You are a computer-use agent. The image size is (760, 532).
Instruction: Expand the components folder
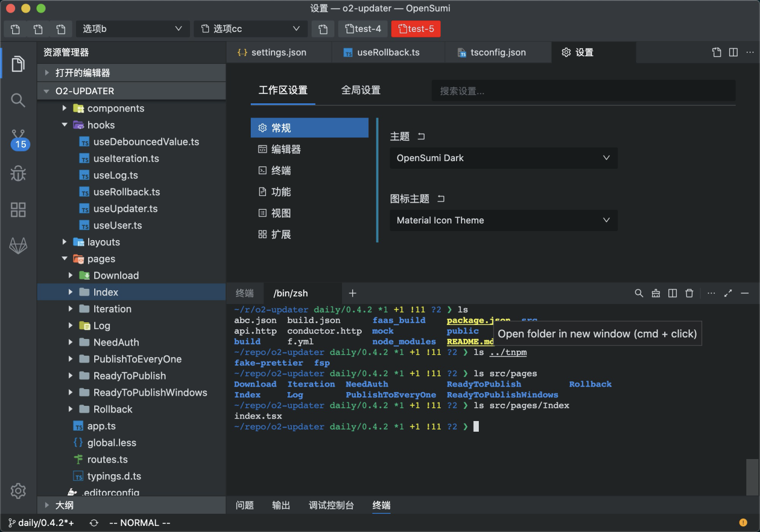point(65,108)
